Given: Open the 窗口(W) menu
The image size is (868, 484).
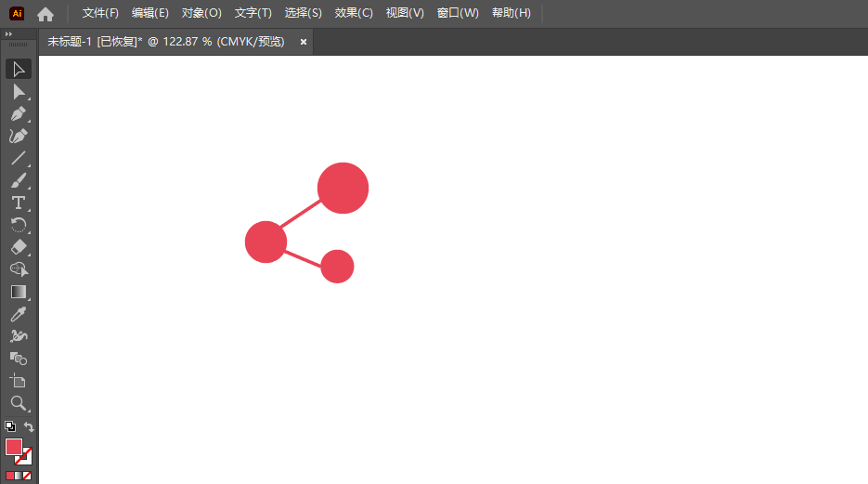Looking at the screenshot, I should (458, 13).
